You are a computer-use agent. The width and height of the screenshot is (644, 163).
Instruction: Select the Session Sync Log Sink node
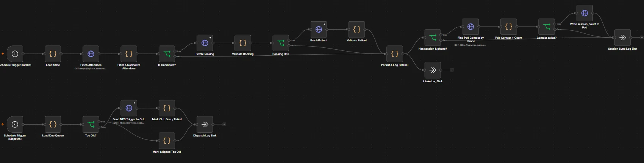click(622, 38)
